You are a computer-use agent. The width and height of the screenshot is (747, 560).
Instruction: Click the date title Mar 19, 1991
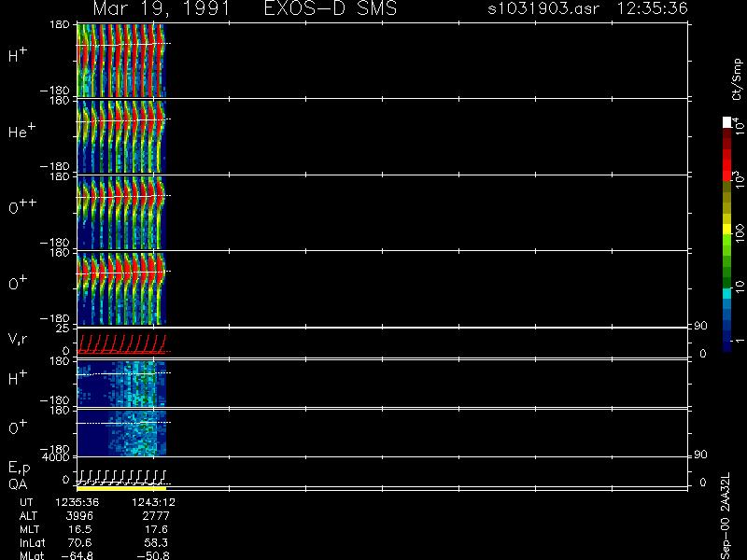click(161, 9)
